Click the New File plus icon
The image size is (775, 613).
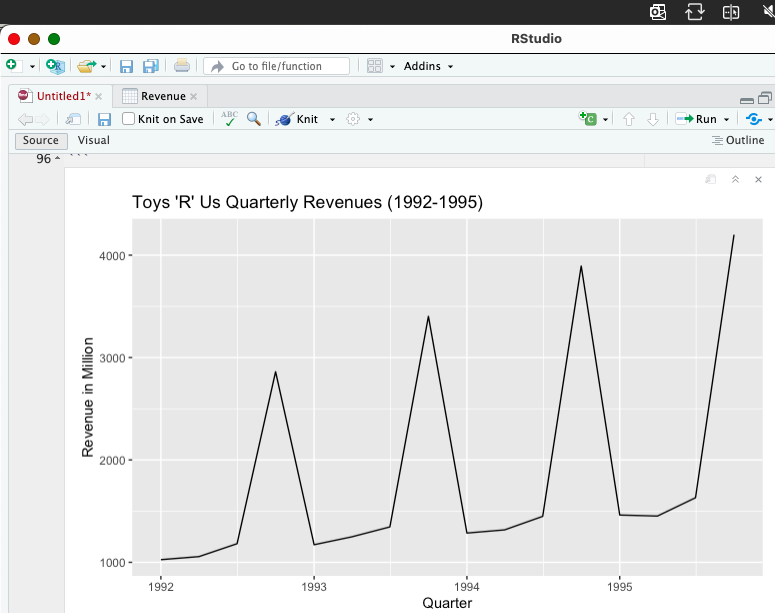[13, 66]
